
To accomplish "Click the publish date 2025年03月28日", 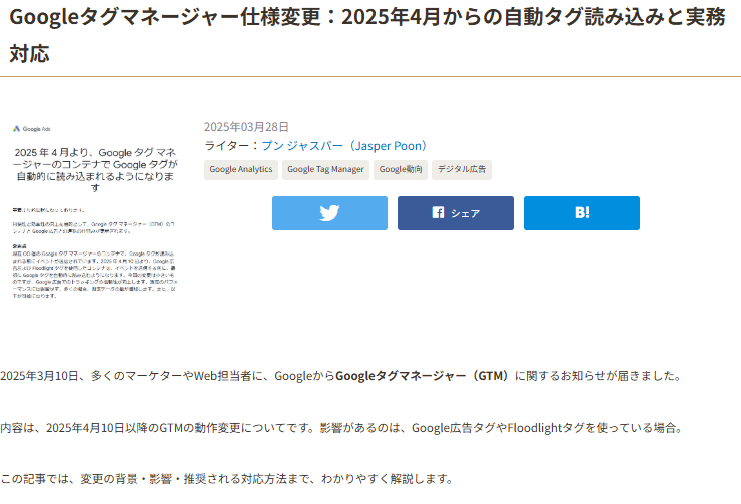I will (246, 127).
